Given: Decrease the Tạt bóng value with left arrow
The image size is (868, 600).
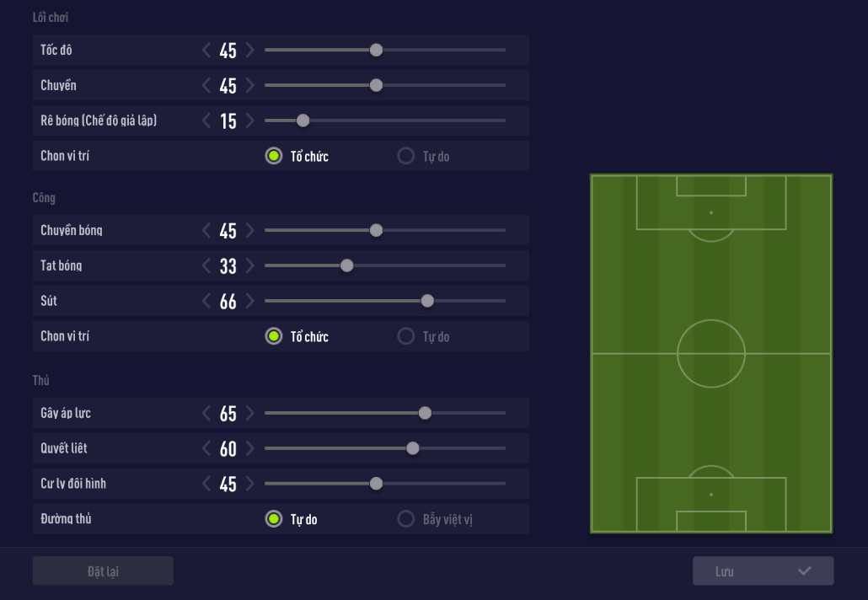Looking at the screenshot, I should 206,265.
